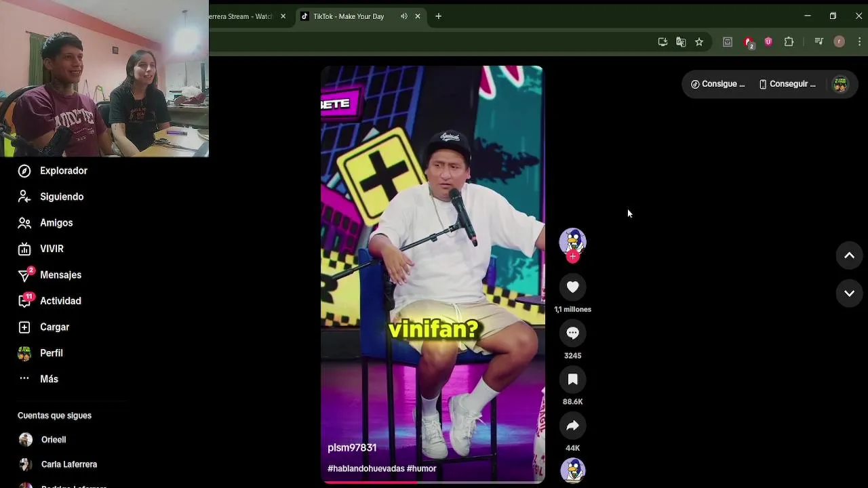Follow creator via red plus badge
868x488 pixels.
coord(572,256)
